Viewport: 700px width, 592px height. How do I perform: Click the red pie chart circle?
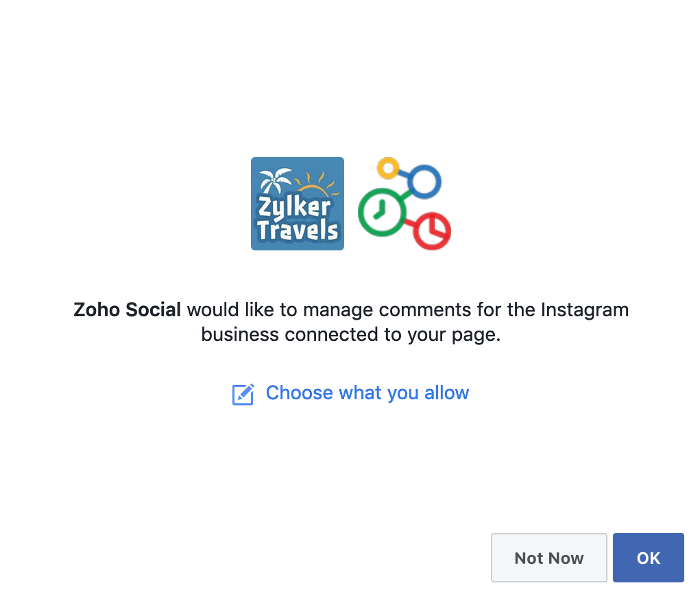tap(432, 232)
